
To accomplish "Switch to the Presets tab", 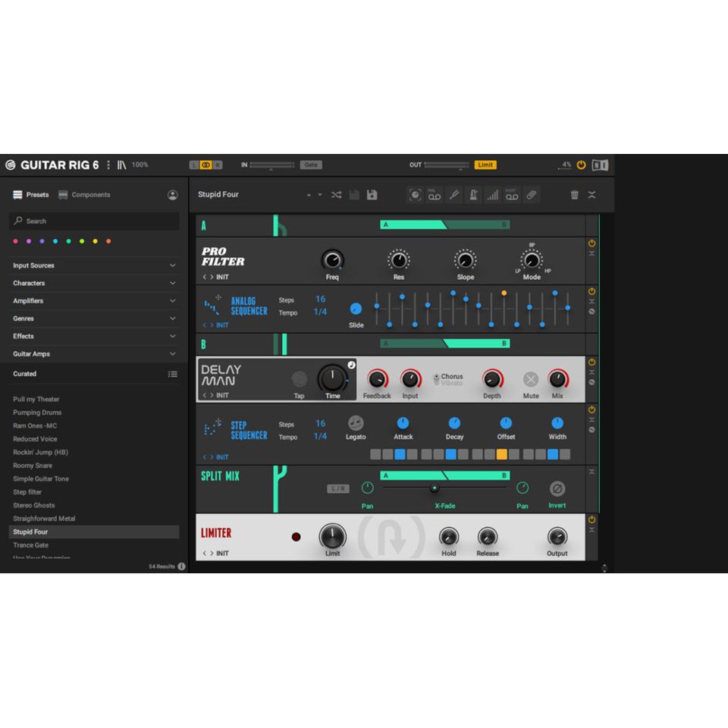I will point(31,195).
